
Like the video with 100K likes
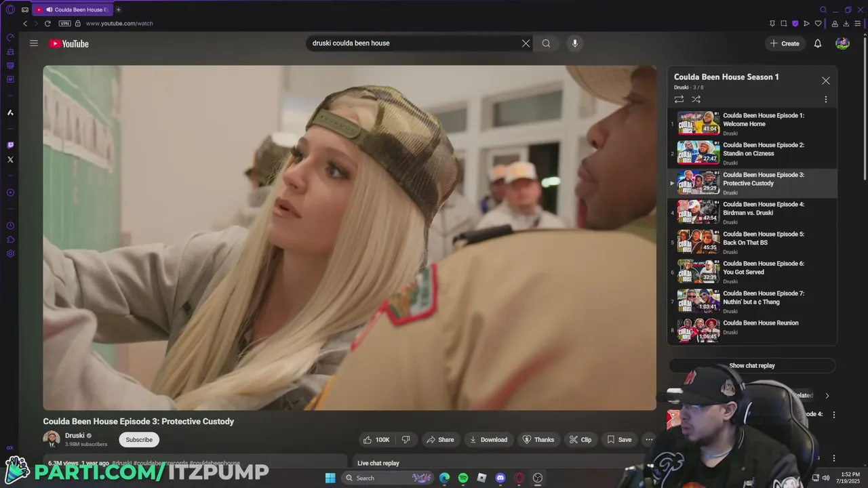pos(376,440)
